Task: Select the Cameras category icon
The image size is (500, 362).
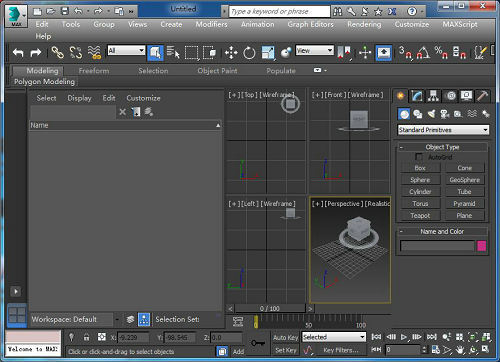Action: [x=445, y=114]
